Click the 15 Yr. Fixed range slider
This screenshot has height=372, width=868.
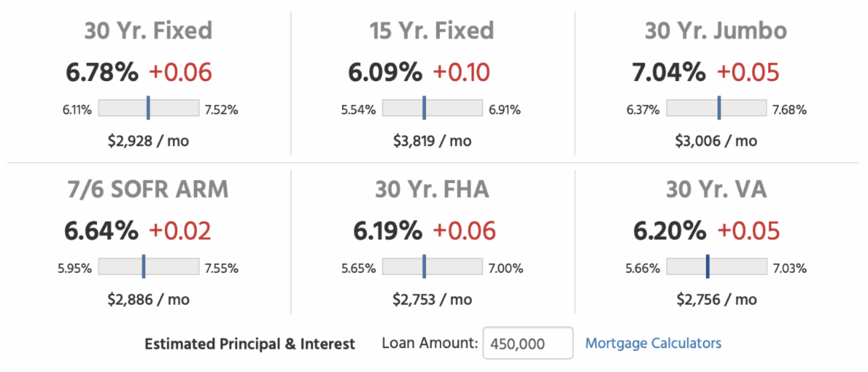click(x=432, y=109)
